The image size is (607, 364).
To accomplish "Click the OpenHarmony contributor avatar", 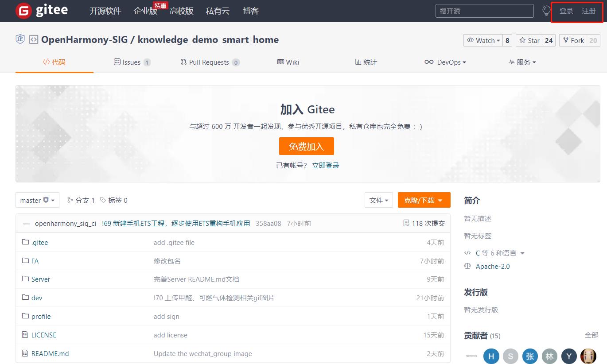I will pyautogui.click(x=471, y=356).
